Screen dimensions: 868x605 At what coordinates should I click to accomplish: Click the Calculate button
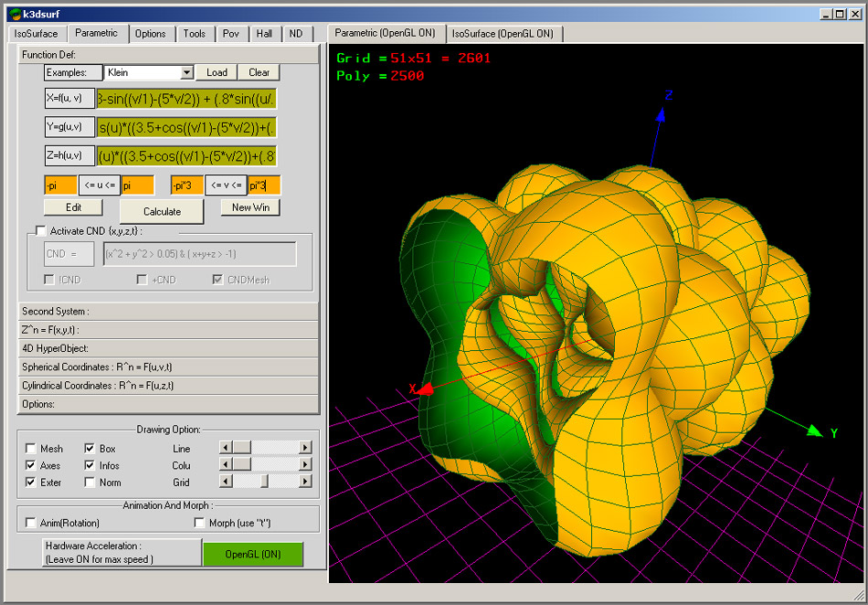[163, 211]
